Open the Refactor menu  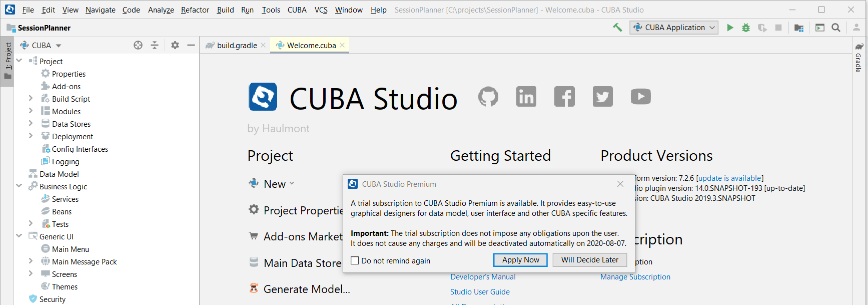195,10
